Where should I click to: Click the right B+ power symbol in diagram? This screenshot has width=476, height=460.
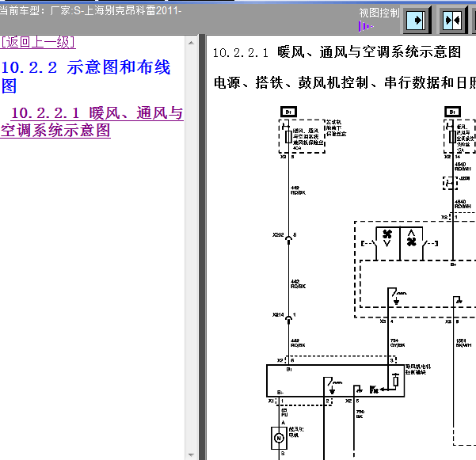(x=452, y=112)
